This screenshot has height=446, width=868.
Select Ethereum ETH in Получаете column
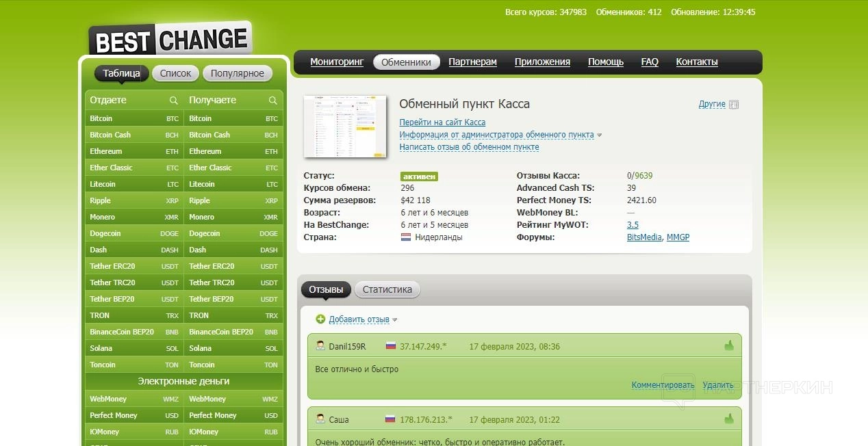tap(233, 151)
